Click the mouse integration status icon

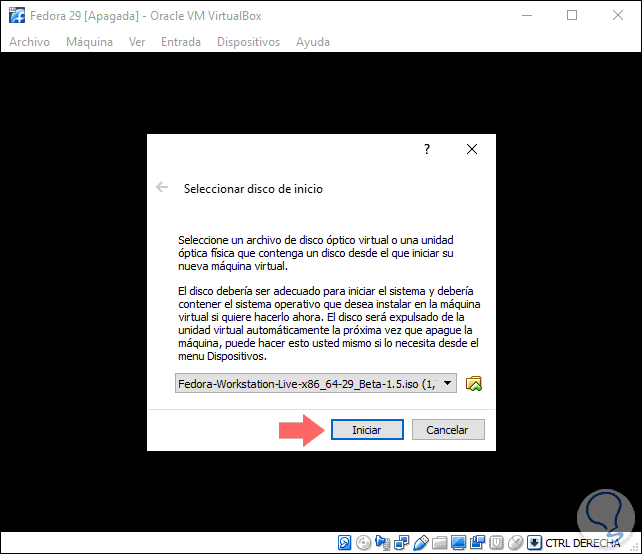[515, 543]
